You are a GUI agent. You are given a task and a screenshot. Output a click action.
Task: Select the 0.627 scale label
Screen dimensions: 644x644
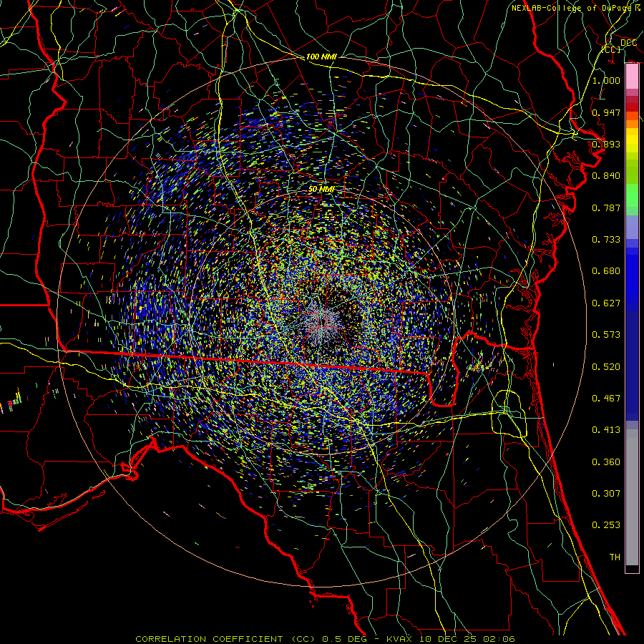[606, 303]
